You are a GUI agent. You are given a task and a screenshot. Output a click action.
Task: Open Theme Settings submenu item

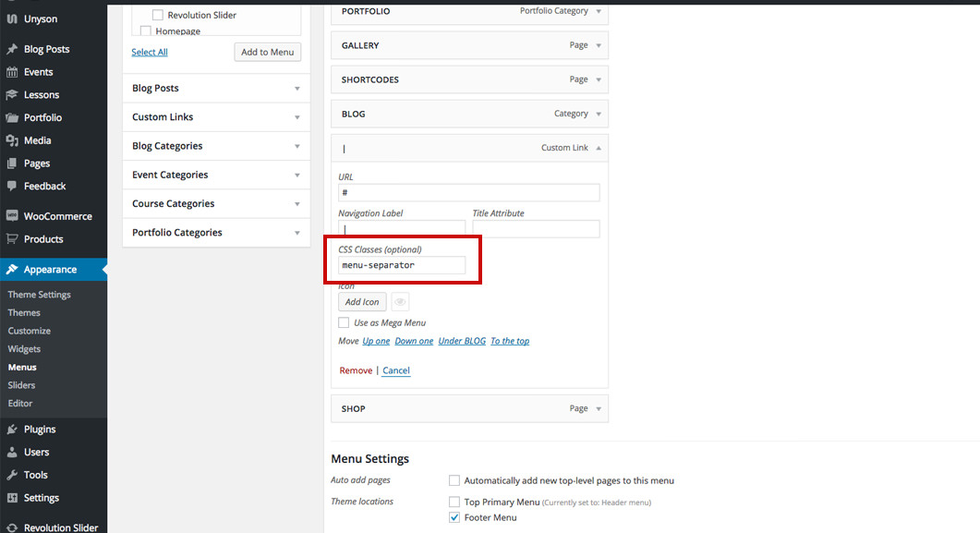click(x=40, y=295)
